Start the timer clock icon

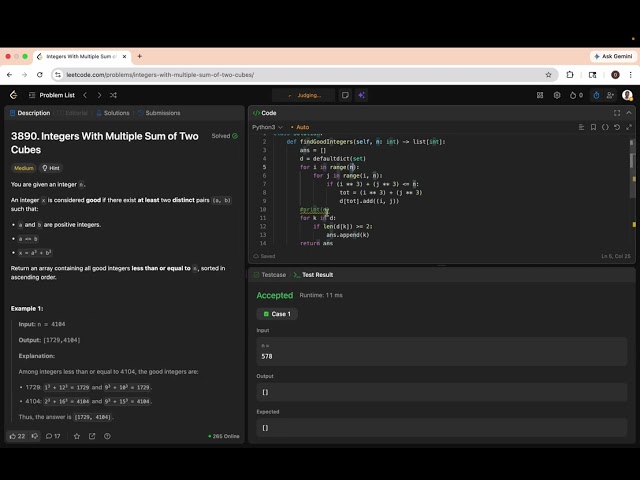[596, 95]
